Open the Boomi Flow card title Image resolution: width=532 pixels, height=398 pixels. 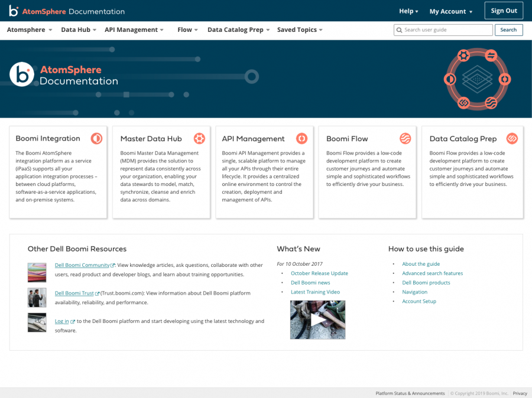[347, 139]
